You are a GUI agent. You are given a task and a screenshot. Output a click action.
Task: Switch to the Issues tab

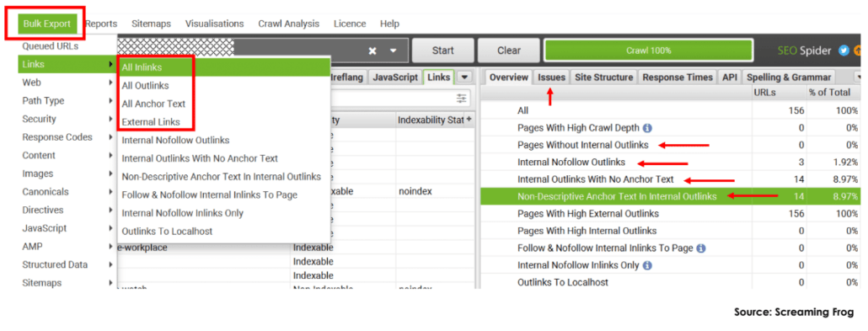pyautogui.click(x=551, y=77)
